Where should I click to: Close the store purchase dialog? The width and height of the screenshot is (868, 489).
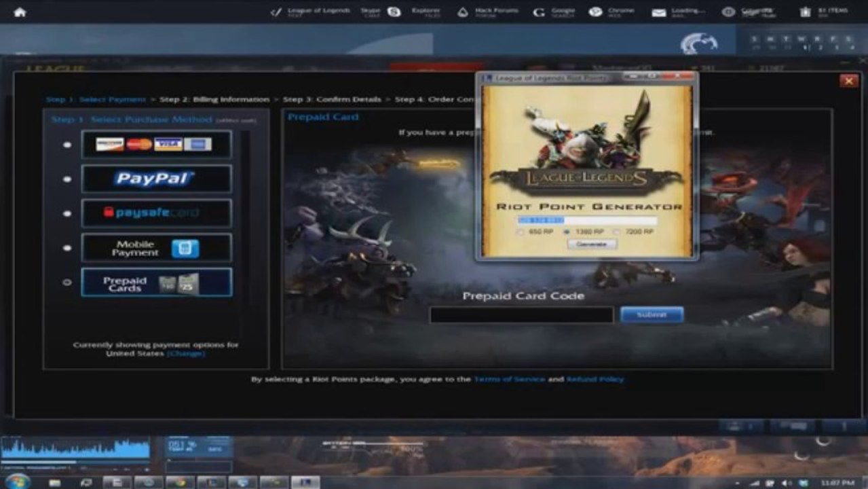tap(848, 81)
